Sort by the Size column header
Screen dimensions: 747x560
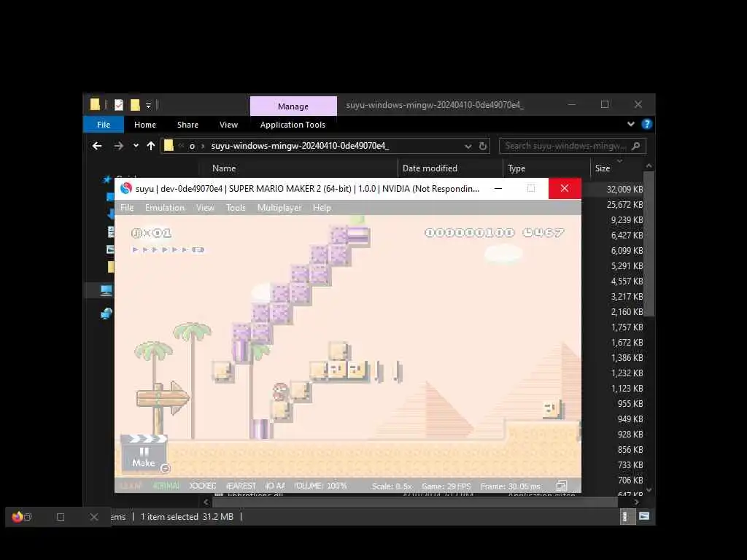click(x=602, y=168)
